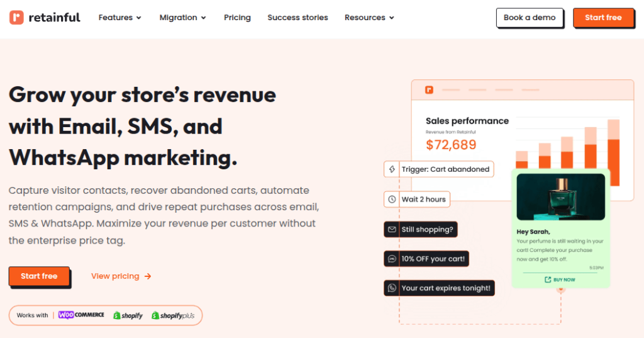644x338 pixels.
Task: Click the clock icon on Wait step
Action: tap(392, 200)
